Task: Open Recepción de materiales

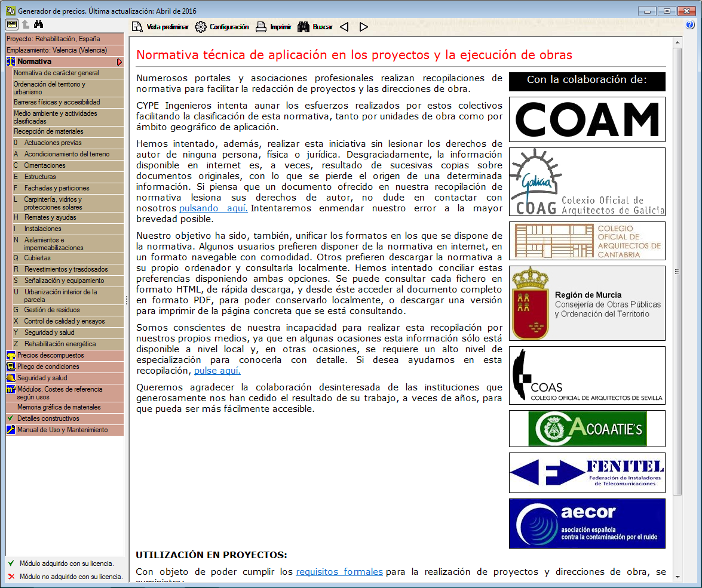Action: 69,131
